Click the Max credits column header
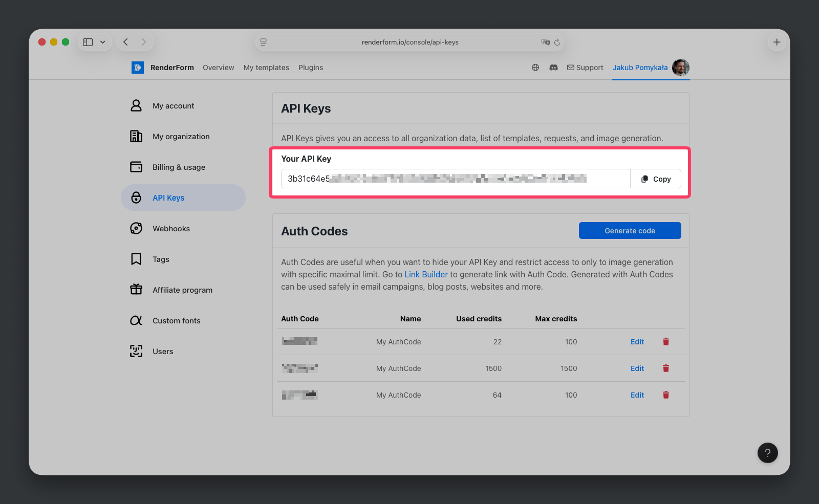The image size is (819, 504). pyautogui.click(x=556, y=319)
